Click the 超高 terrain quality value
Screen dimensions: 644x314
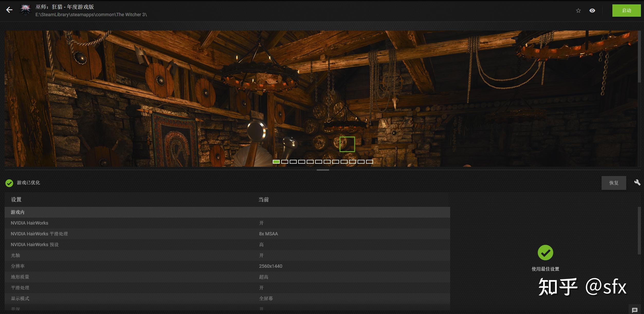click(264, 277)
